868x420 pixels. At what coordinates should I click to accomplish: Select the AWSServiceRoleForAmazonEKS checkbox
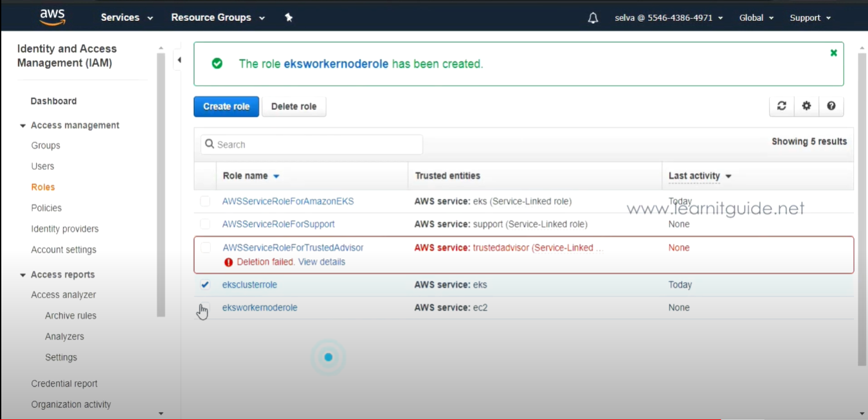[x=205, y=201]
